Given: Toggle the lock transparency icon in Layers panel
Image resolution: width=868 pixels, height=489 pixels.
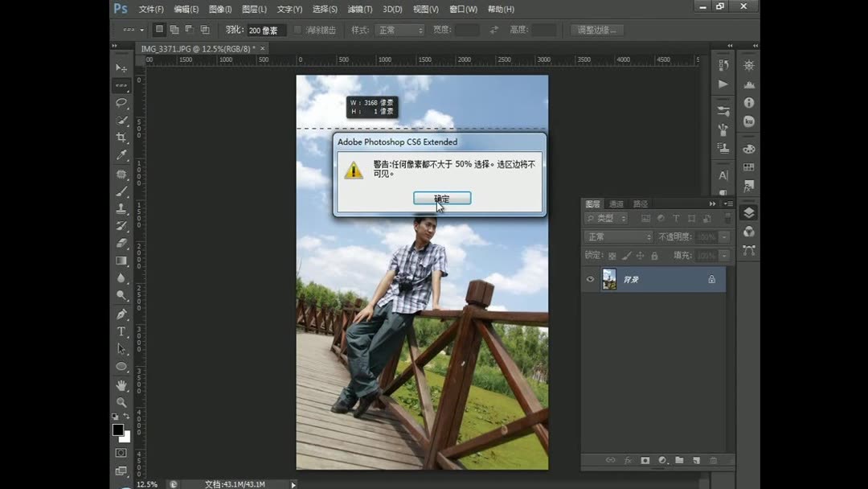Looking at the screenshot, I should pos(612,254).
